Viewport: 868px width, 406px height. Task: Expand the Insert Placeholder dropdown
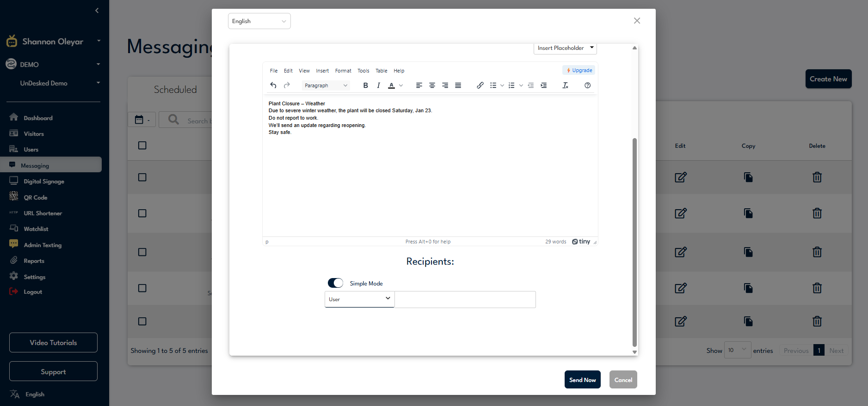[565, 48]
